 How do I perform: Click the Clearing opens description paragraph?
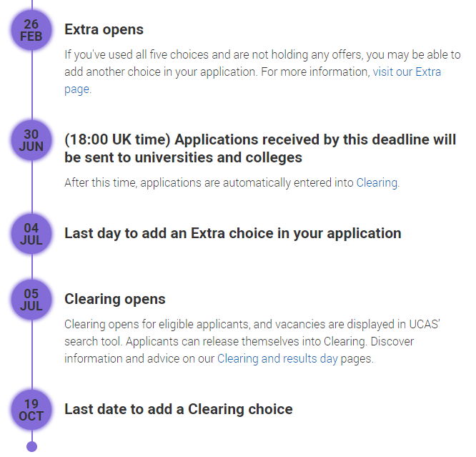point(252,342)
